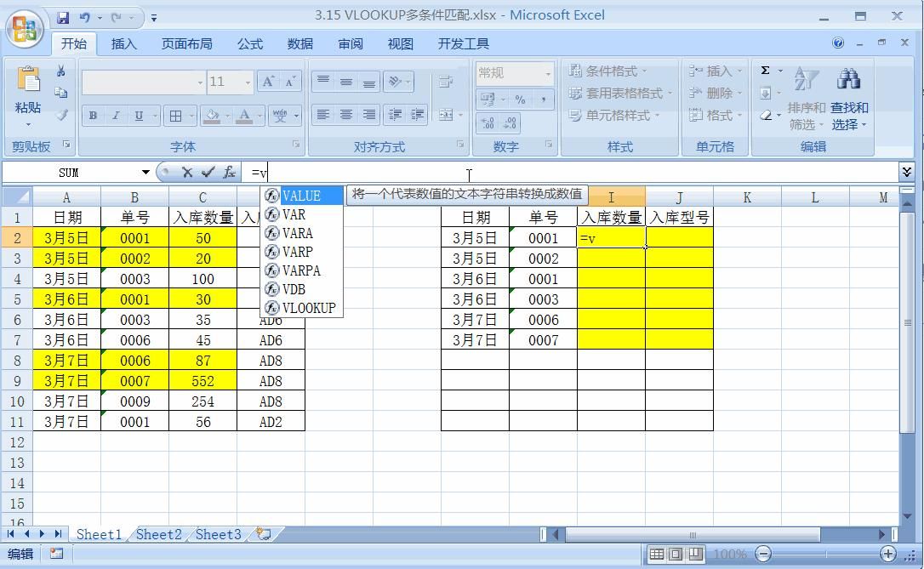Image resolution: width=924 pixels, height=569 pixels.
Task: Save the workbook from quick access toolbar
Action: tap(62, 18)
